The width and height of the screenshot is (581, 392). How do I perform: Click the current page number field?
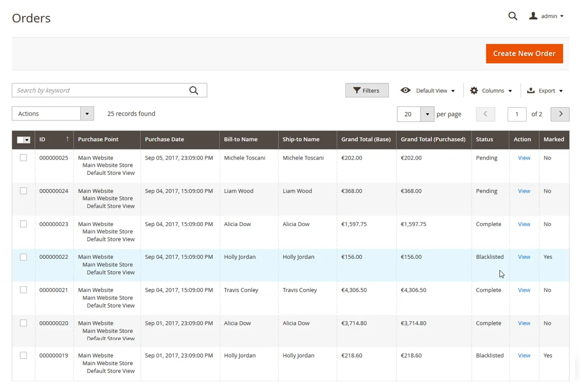tap(517, 114)
